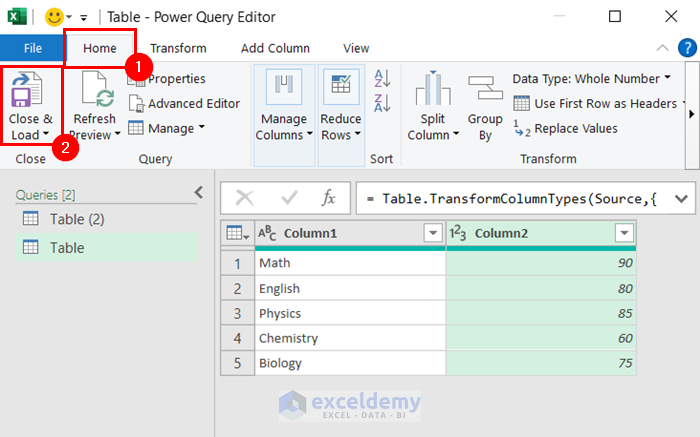Click the cell with value 60
Screen dimensions: 700x437
(541, 338)
